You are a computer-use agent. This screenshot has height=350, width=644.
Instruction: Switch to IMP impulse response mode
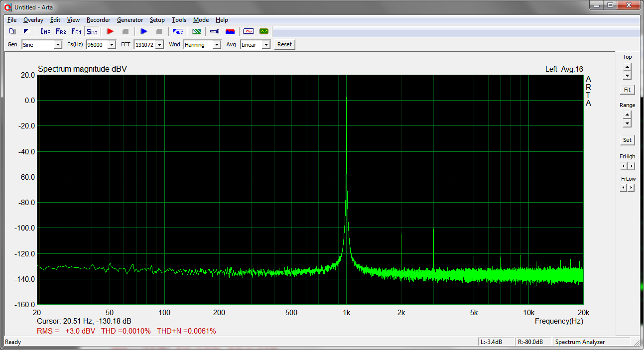[45, 31]
